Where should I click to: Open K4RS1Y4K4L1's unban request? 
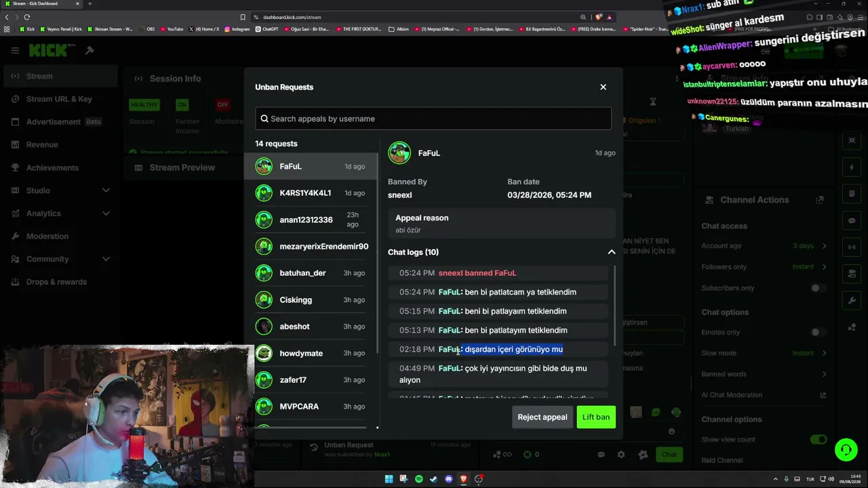point(311,193)
